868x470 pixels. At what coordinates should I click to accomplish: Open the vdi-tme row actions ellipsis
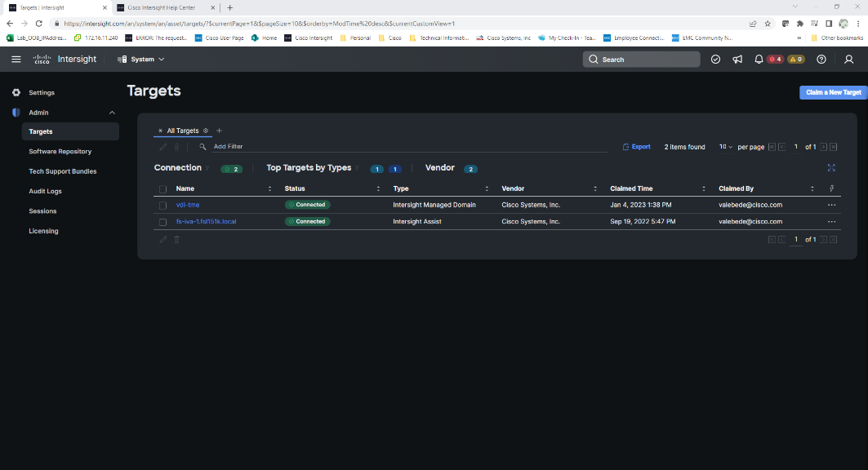(831, 205)
